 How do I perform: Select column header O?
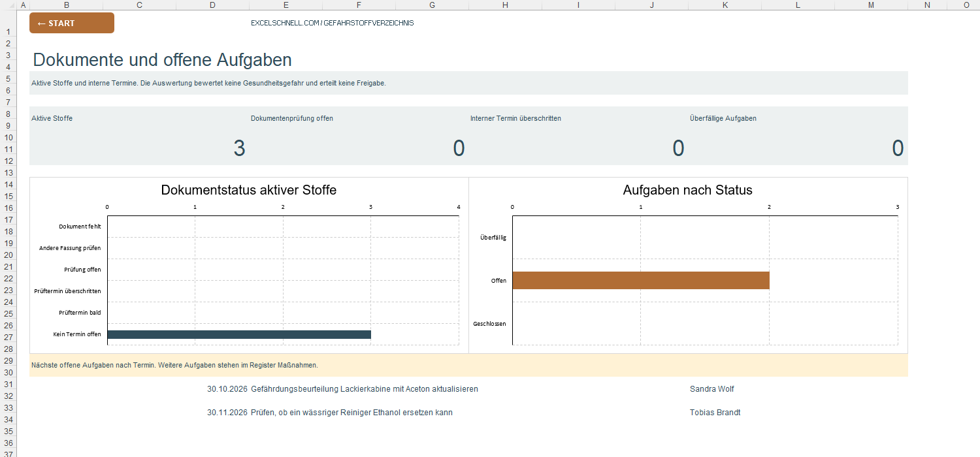967,5
